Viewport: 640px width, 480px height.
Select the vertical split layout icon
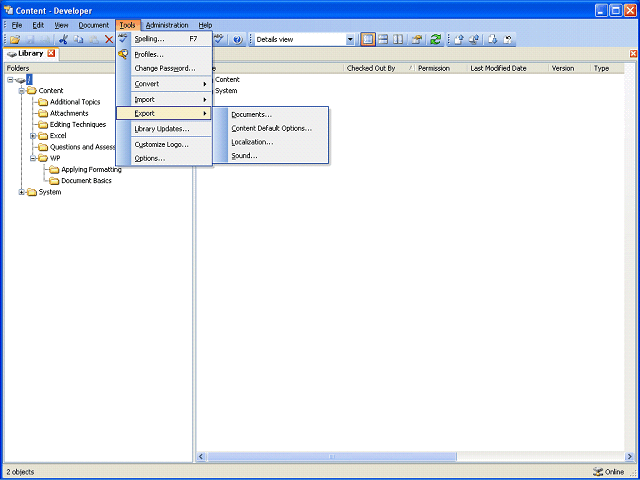398,40
